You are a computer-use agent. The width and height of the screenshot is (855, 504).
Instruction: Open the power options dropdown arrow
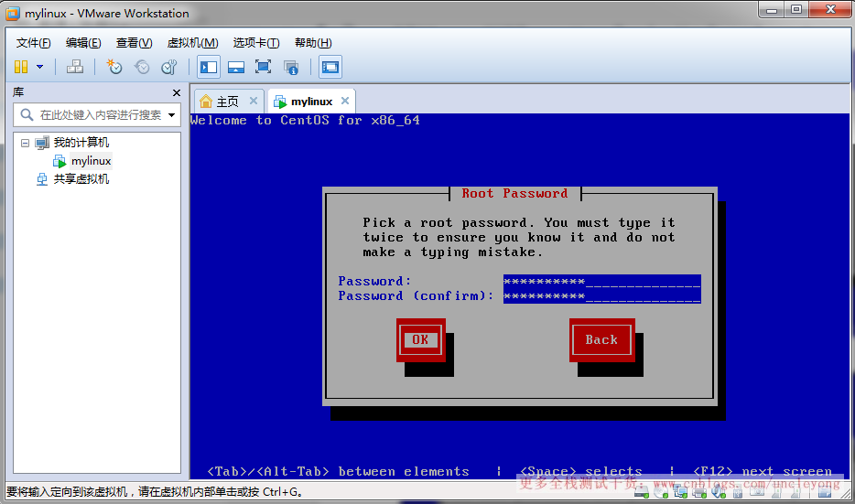coord(39,67)
